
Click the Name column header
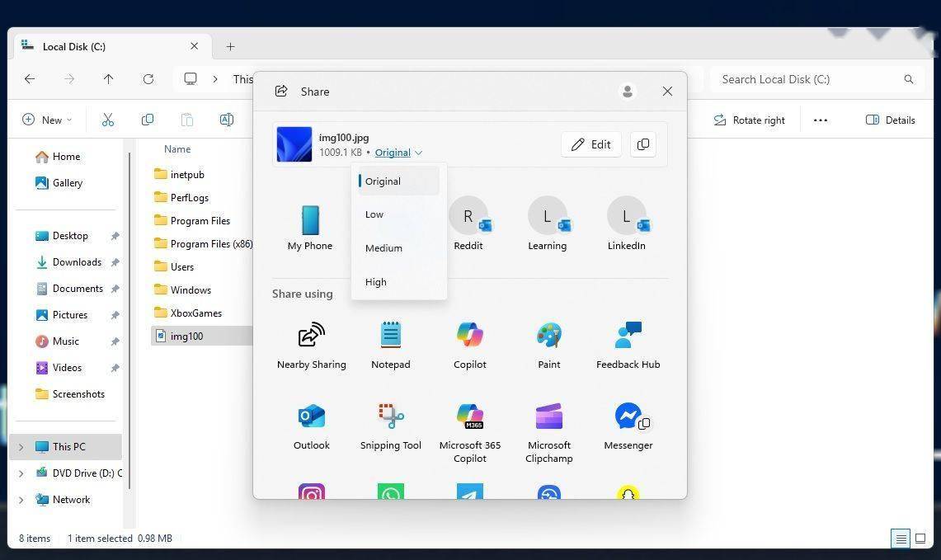pos(177,148)
